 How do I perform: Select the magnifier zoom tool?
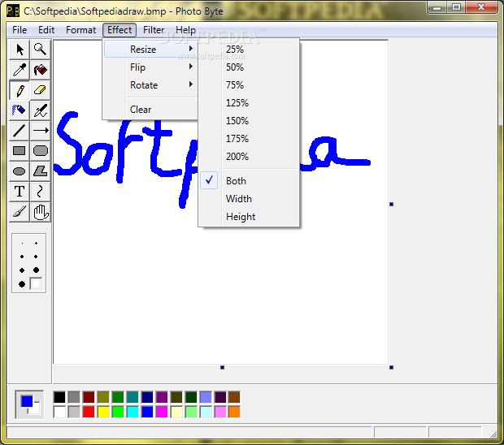tap(40, 50)
